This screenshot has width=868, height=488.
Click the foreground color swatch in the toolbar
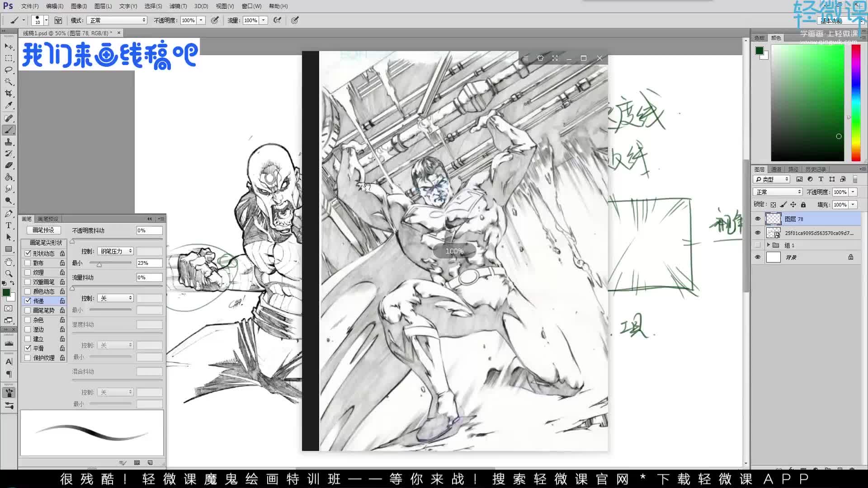point(6,292)
